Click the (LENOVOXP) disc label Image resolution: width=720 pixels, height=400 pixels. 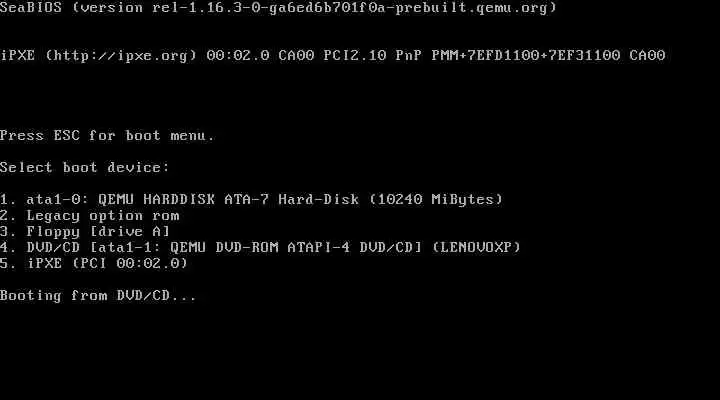pyautogui.click(x=477, y=248)
